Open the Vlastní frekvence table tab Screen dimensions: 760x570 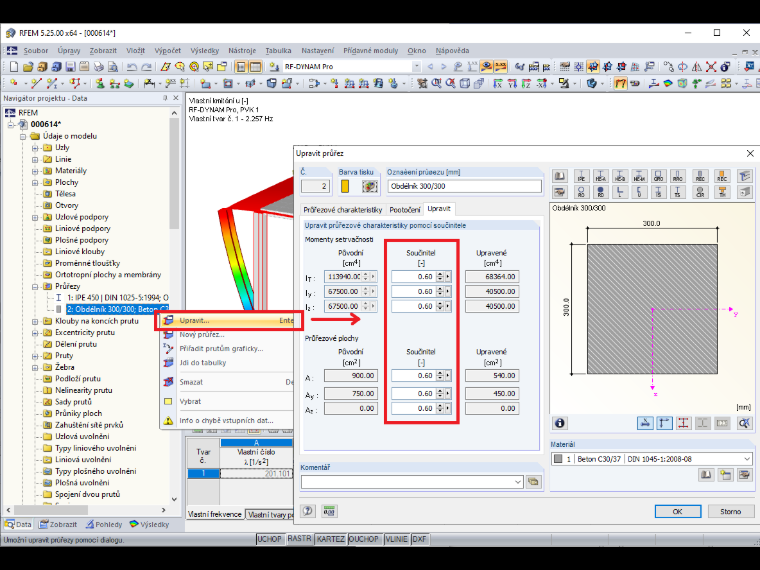click(x=215, y=514)
